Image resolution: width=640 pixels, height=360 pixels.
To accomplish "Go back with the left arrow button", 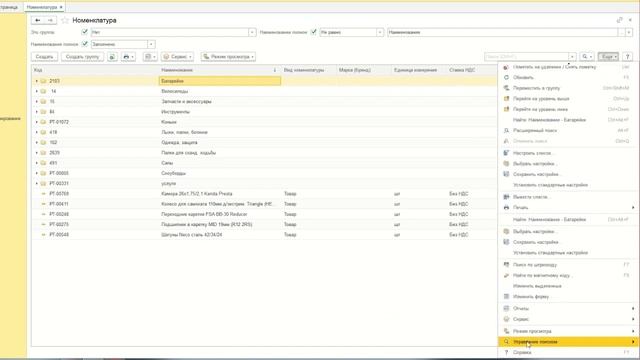I will [38, 20].
